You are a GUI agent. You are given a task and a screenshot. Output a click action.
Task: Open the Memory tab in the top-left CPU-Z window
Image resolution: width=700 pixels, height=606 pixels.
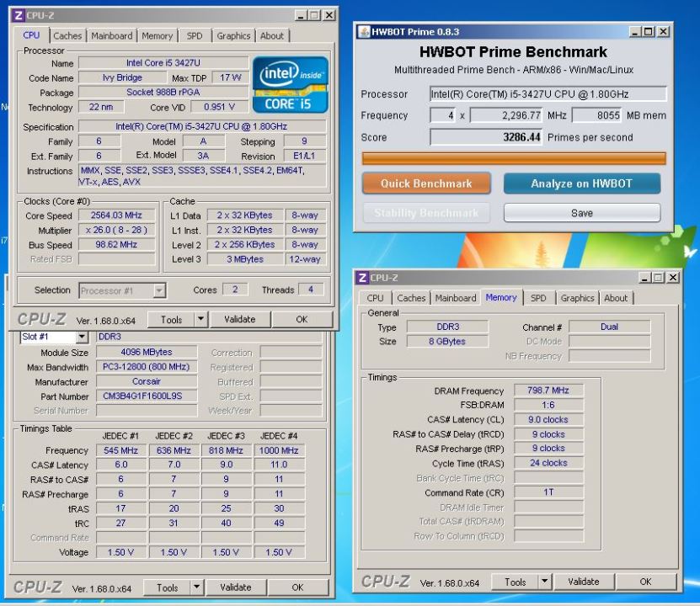[x=158, y=35]
